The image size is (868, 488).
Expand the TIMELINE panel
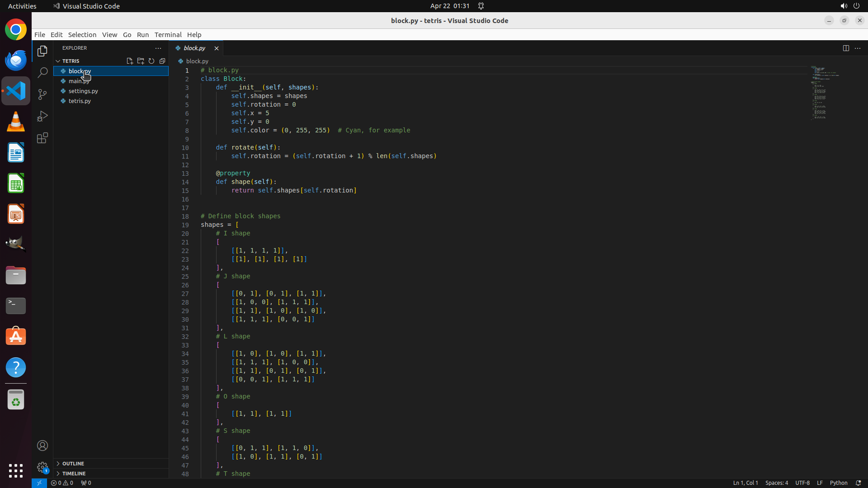(74, 474)
